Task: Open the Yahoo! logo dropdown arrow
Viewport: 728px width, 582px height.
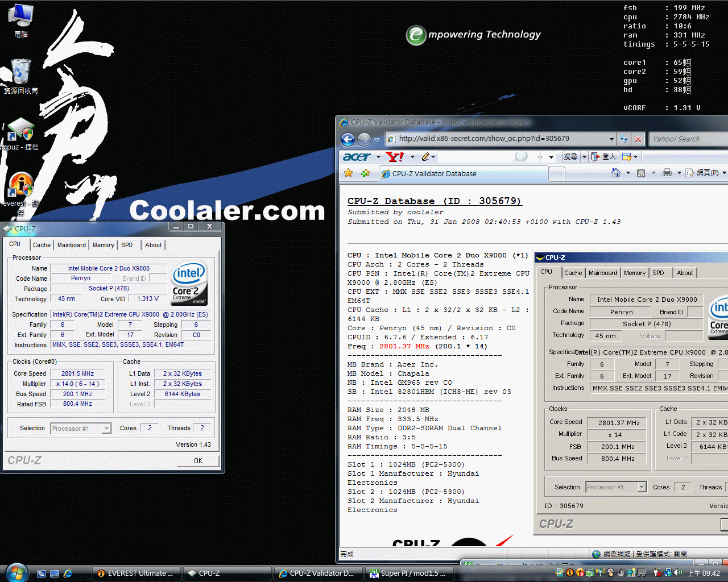Action: click(x=412, y=157)
